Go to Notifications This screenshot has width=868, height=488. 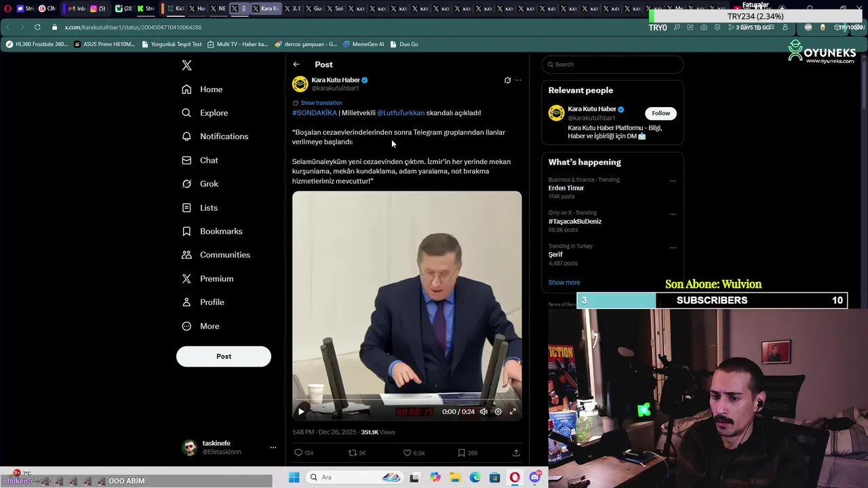215,136
